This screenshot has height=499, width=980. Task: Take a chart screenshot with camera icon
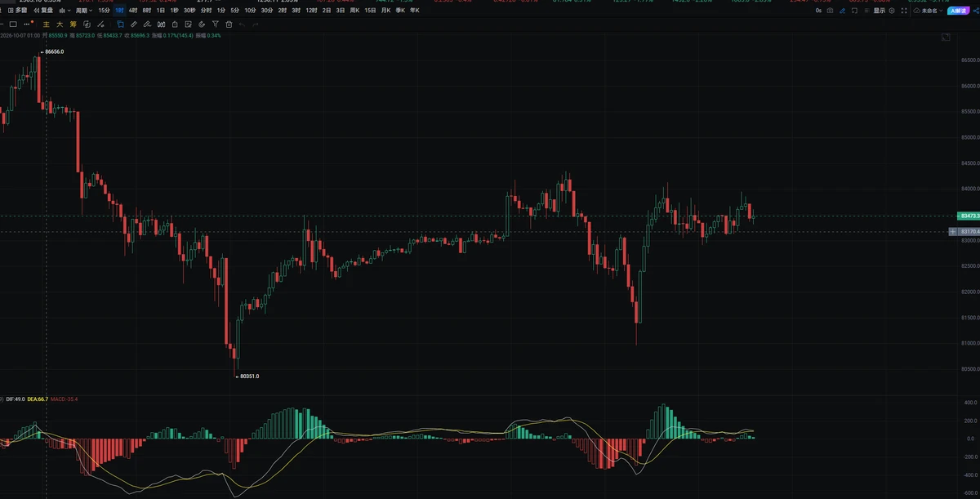tap(830, 11)
